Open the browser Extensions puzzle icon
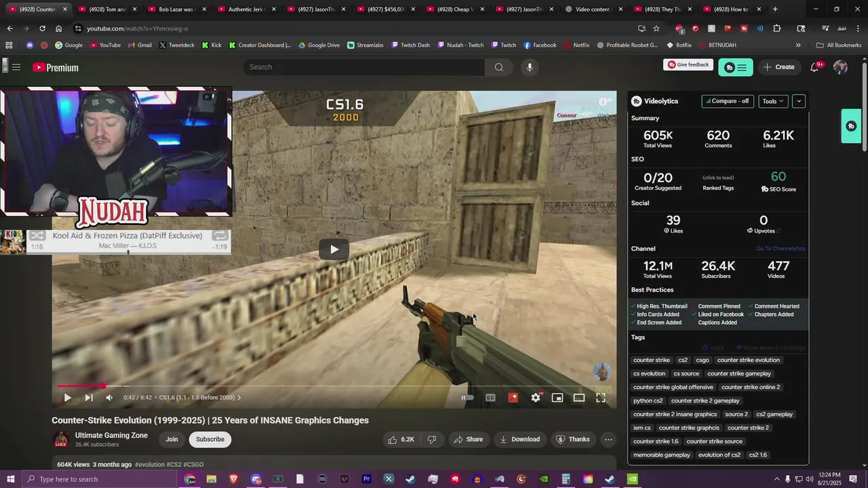Viewport: 868px width, 488px height. (x=777, y=28)
